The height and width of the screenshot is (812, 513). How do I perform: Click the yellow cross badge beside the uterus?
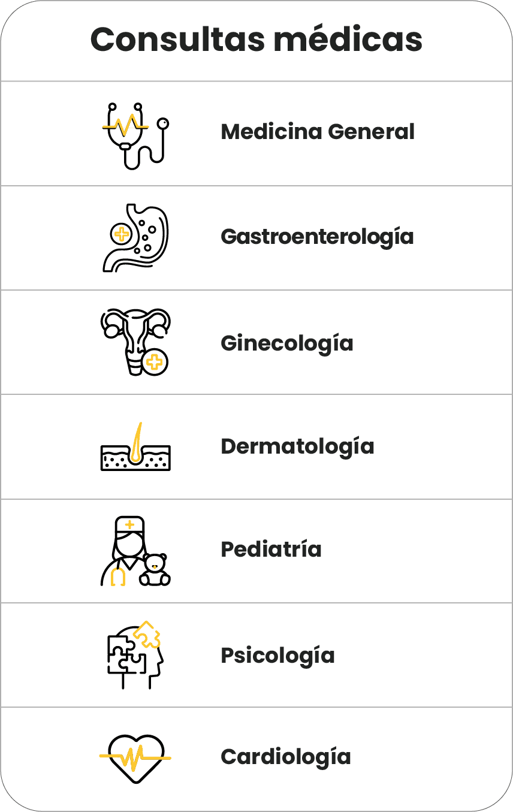(155, 362)
